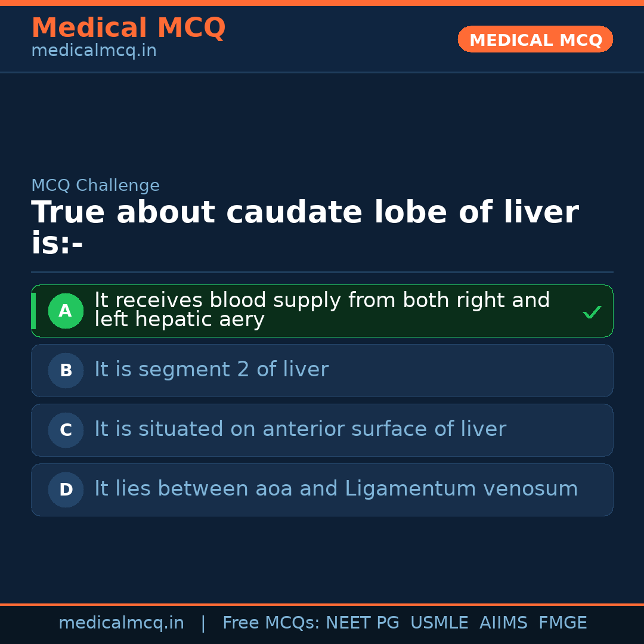Select the B letter circle
Viewport: 644px width, 644px height.
click(x=66, y=370)
